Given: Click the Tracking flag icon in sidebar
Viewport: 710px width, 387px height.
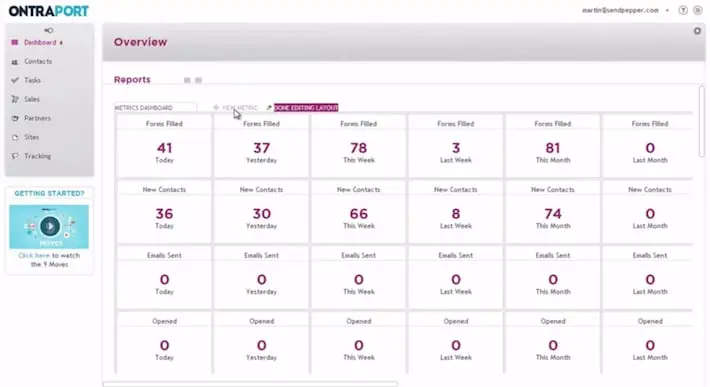Looking at the screenshot, I should (15, 156).
